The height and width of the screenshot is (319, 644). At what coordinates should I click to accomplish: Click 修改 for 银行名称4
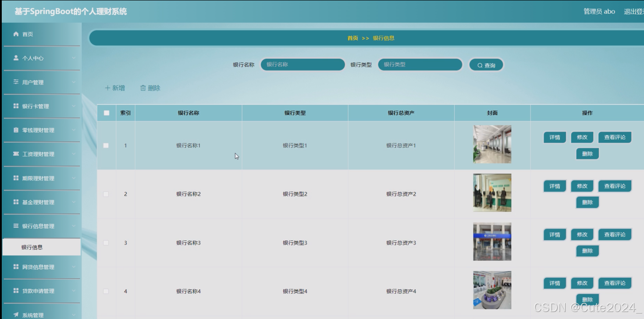point(582,283)
